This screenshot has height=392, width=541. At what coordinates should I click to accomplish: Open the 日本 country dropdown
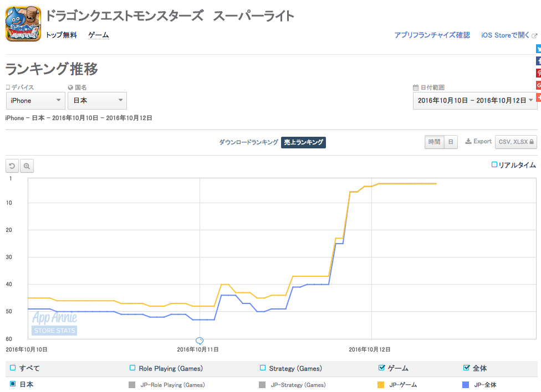coord(98,101)
